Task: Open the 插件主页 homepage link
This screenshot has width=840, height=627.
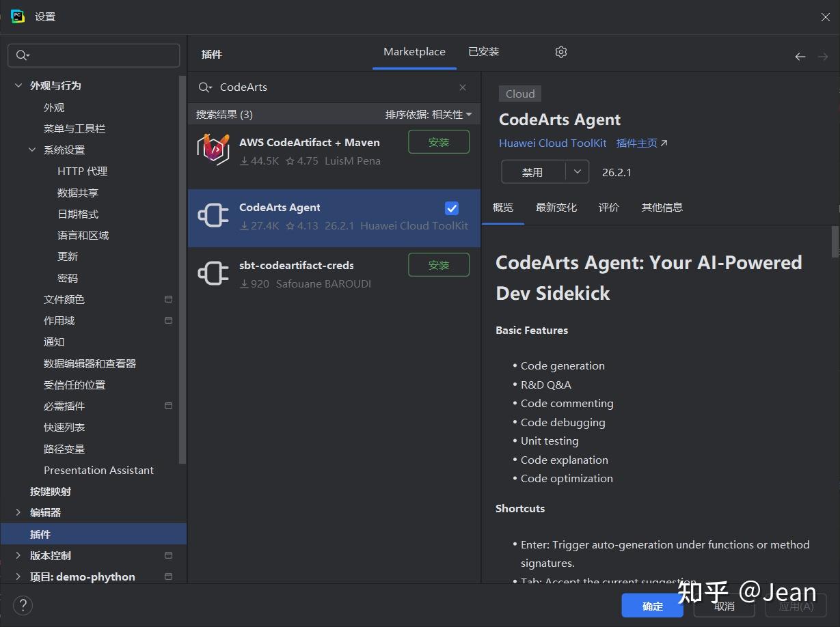Action: click(642, 143)
